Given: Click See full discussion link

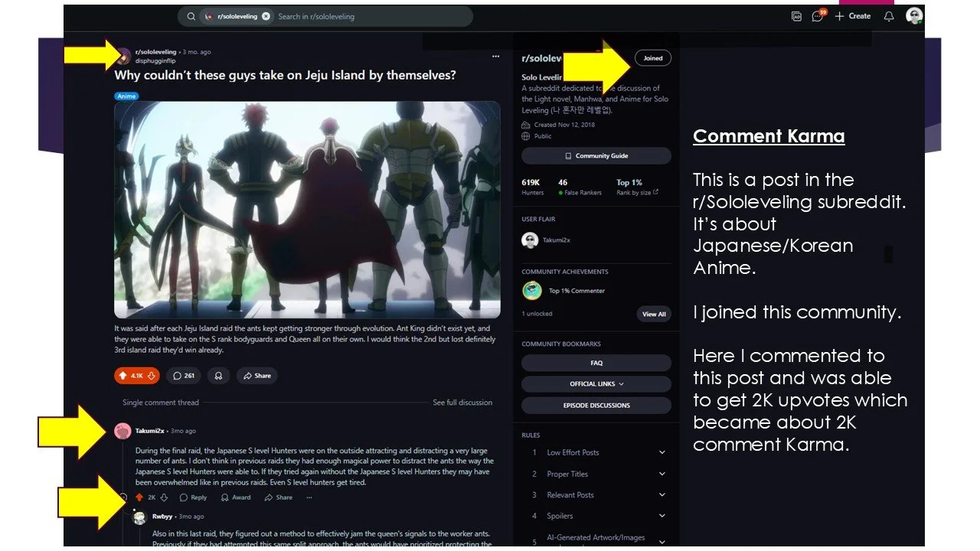Looking at the screenshot, I should (462, 403).
